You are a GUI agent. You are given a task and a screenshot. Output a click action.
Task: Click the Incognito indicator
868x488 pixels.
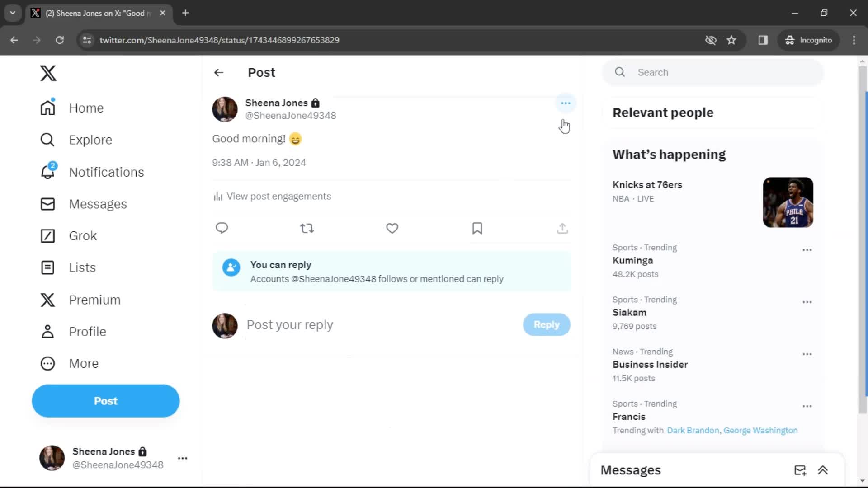point(808,40)
